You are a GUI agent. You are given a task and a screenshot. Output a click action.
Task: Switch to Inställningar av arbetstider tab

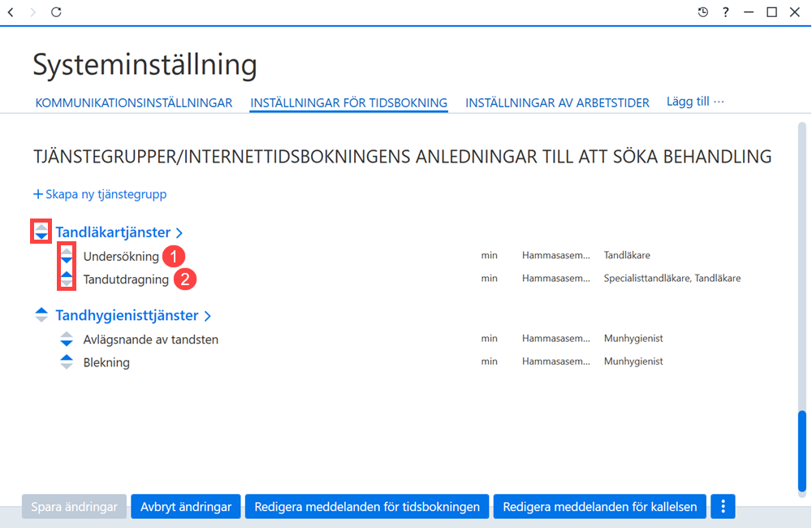[x=557, y=102]
